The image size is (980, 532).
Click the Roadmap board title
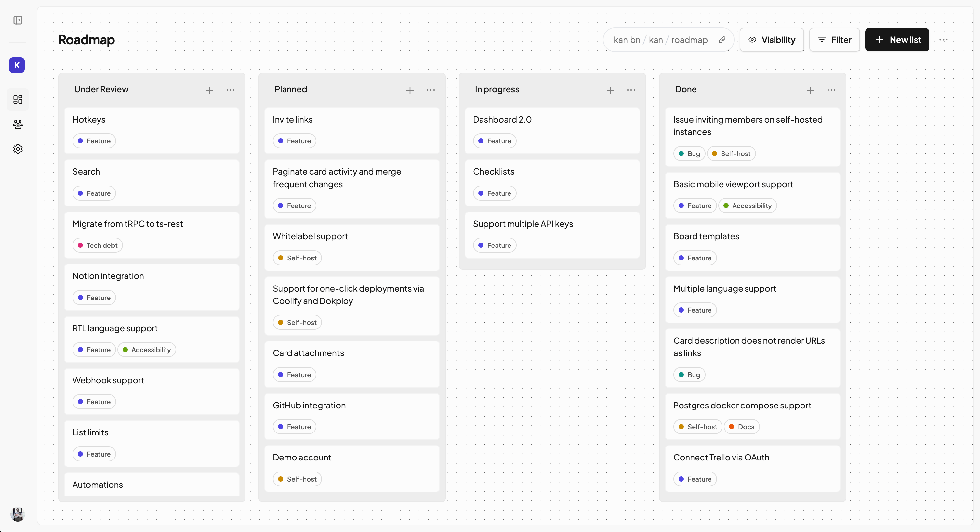86,40
